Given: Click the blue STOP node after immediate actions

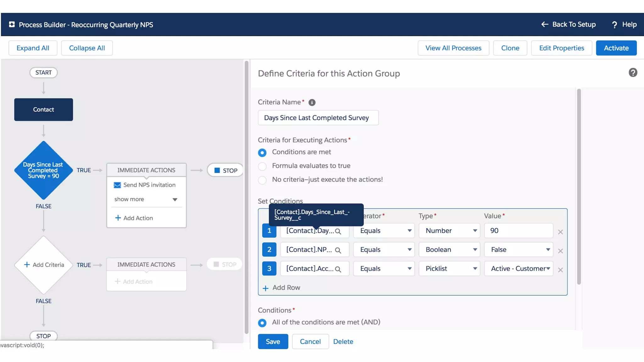Looking at the screenshot, I should [225, 170].
